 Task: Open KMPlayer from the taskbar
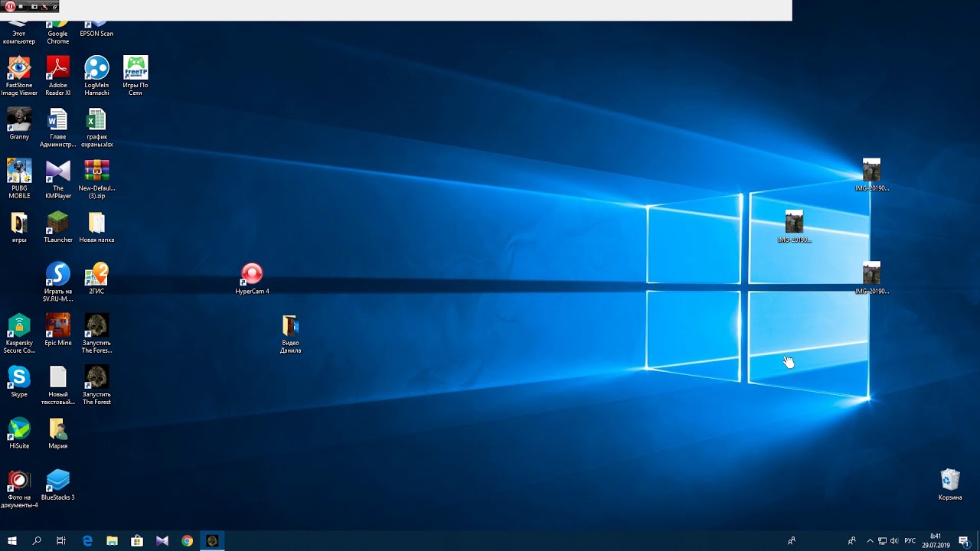tap(162, 541)
